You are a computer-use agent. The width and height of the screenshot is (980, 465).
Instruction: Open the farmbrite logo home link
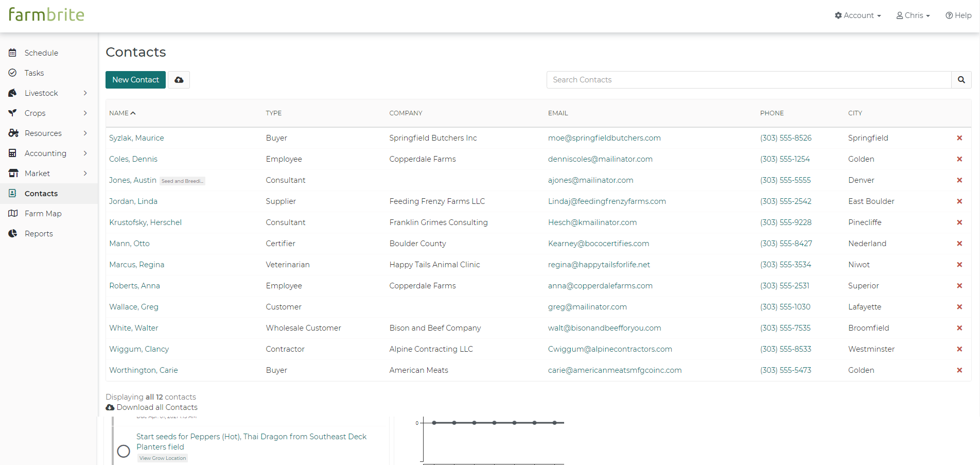click(46, 14)
